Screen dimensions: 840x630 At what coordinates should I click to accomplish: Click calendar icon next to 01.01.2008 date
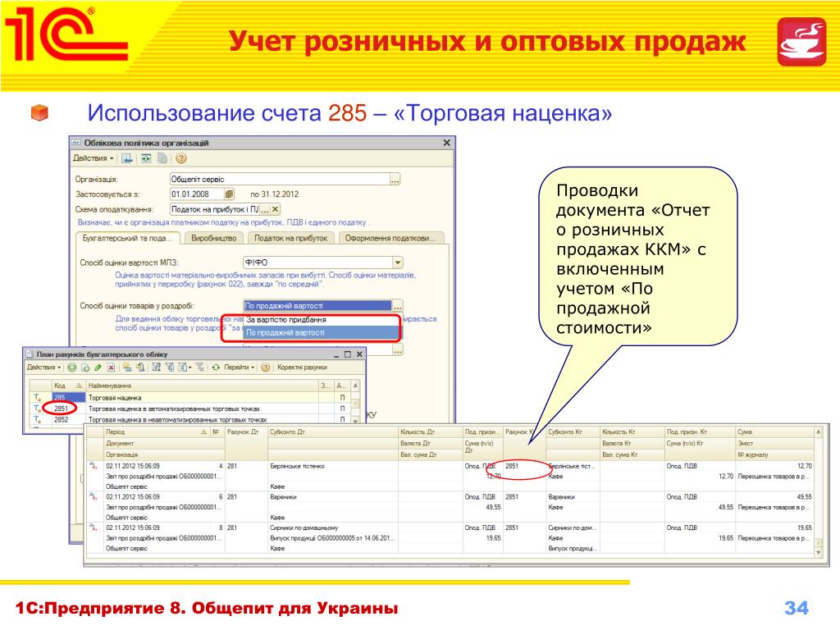(x=230, y=194)
